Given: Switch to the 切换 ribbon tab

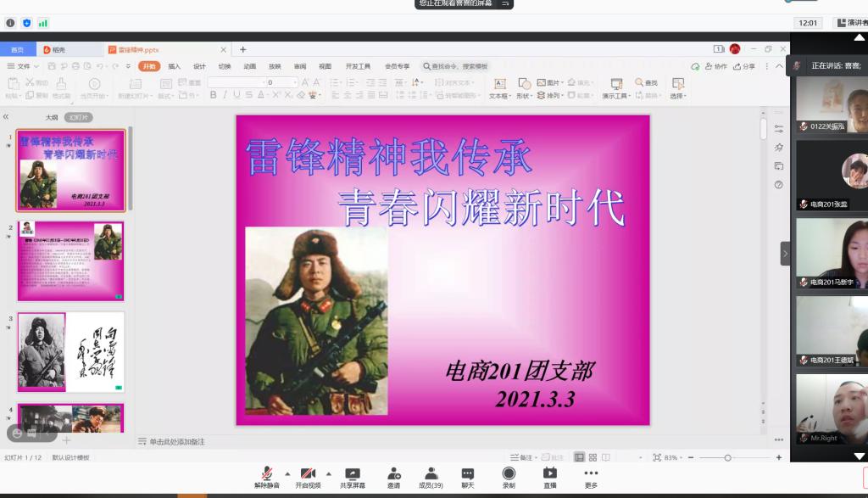Looking at the screenshot, I should 224,66.
